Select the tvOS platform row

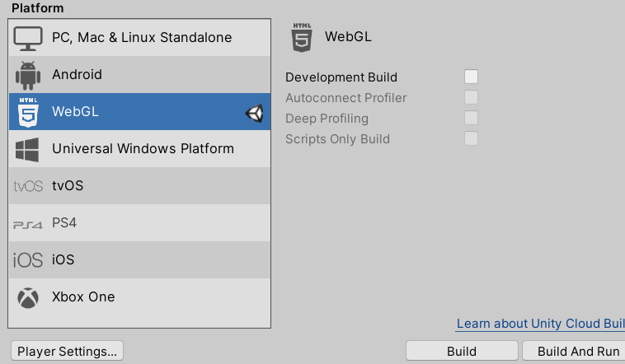pos(139,185)
